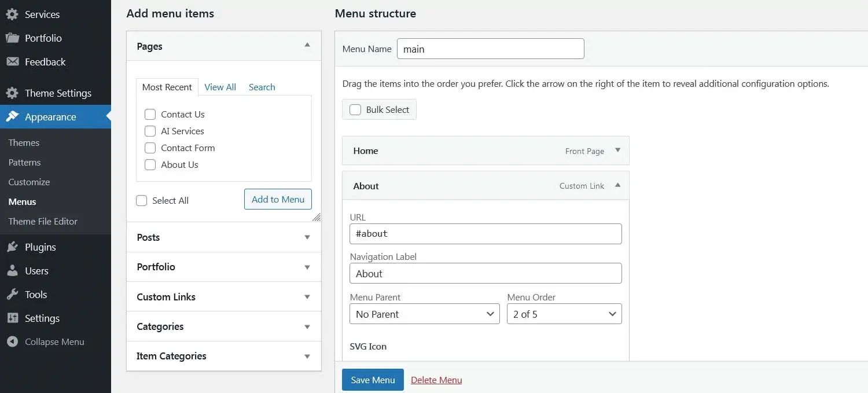868x393 pixels.
Task: Open the Menu Parent dropdown
Action: [425, 314]
